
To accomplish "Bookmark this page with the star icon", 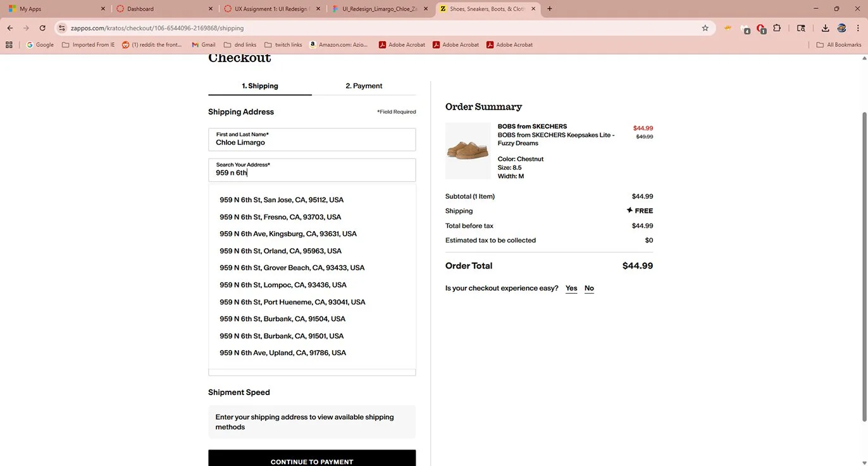I will click(705, 28).
